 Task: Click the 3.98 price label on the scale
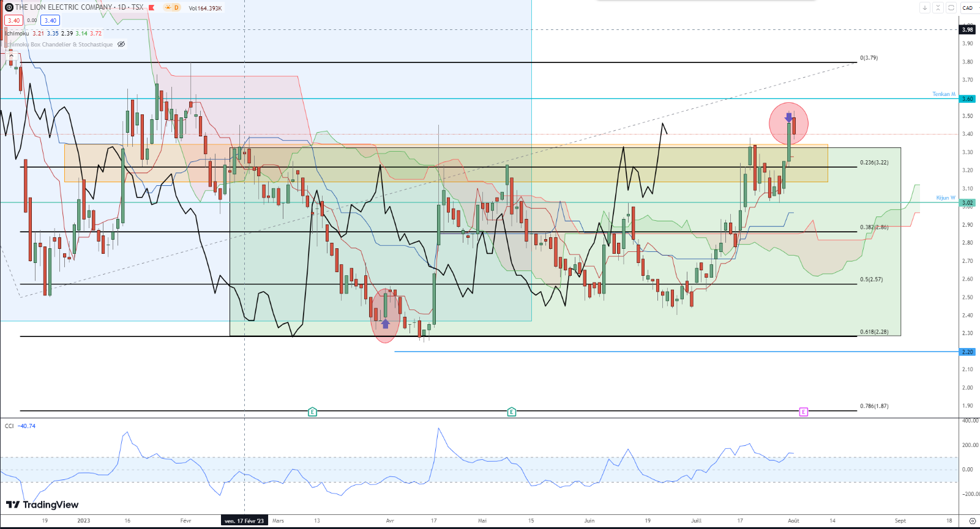(x=967, y=29)
